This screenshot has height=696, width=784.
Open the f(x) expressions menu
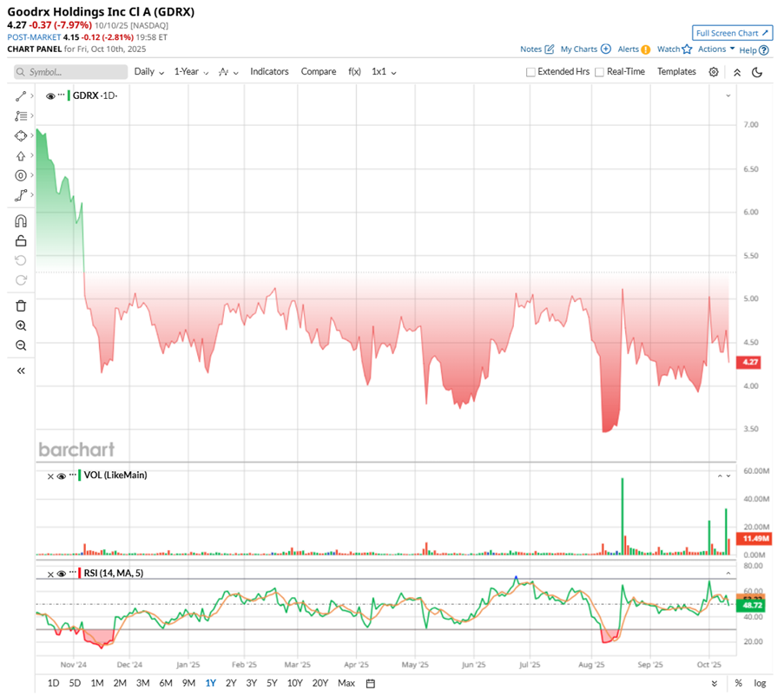pos(354,71)
